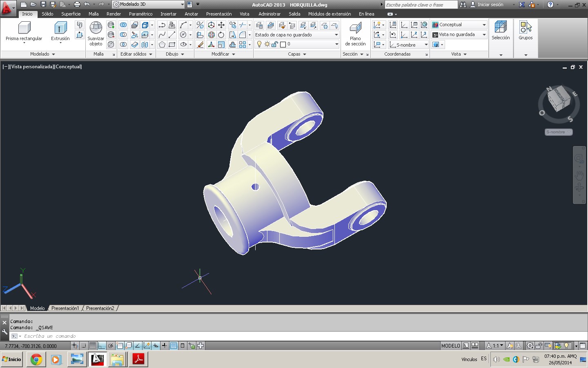Screen dimensions: 588x368
Task: Click Suavizar objeto mesh tool
Action: tap(96, 28)
